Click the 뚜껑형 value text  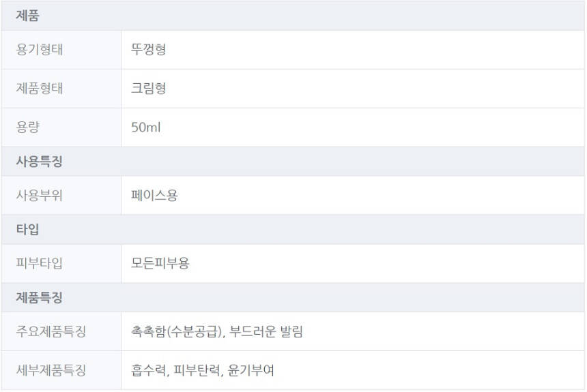tap(148, 50)
